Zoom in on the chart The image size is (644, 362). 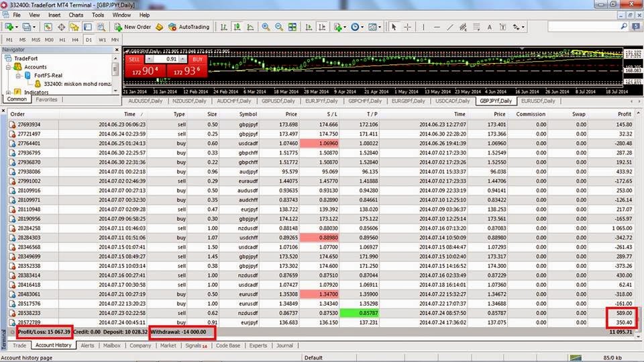pyautogui.click(x=266, y=27)
